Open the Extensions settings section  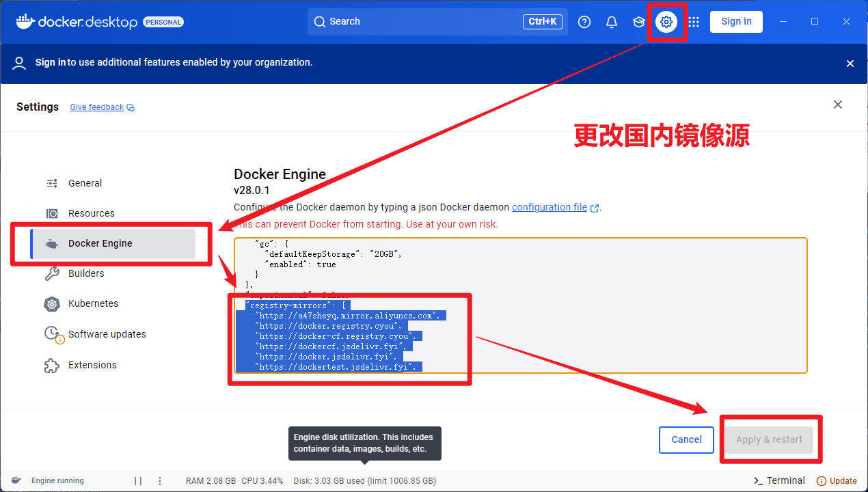[x=92, y=365]
